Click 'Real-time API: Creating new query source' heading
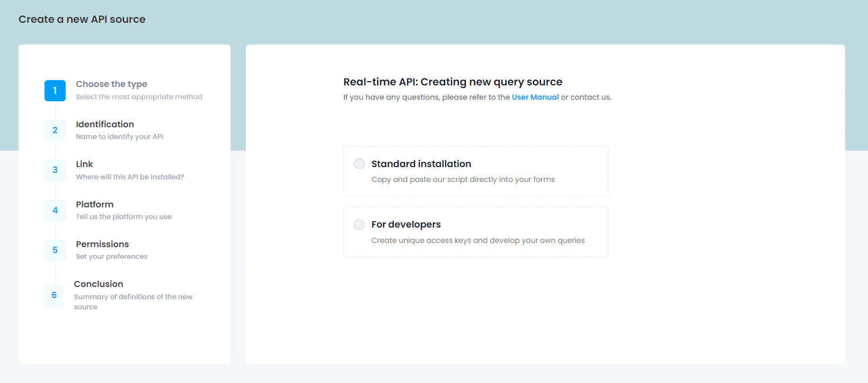Viewport: 868px width, 383px height. [453, 82]
